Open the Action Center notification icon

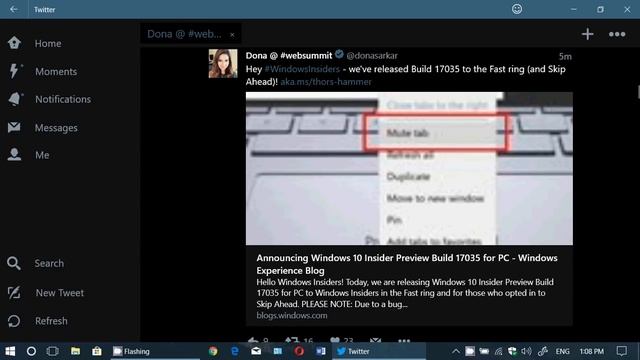point(622,351)
